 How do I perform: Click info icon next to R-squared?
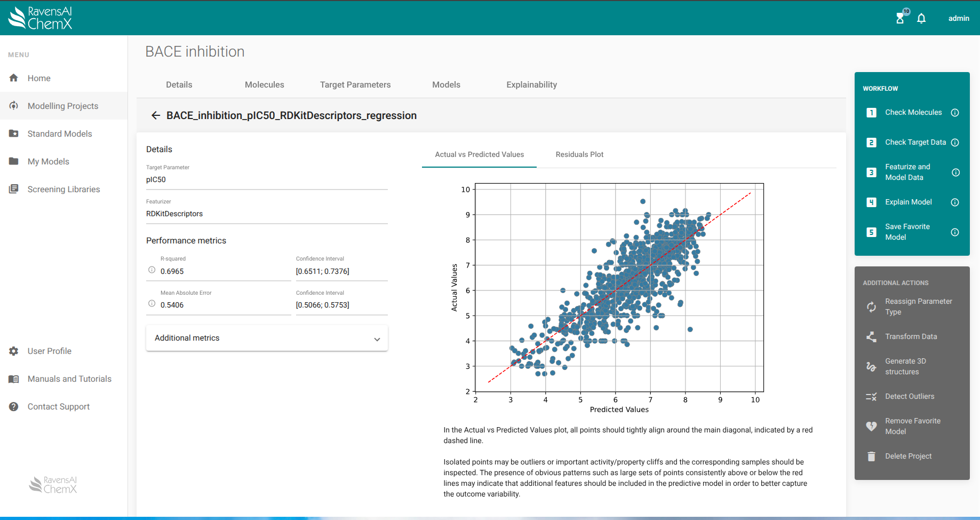point(152,270)
